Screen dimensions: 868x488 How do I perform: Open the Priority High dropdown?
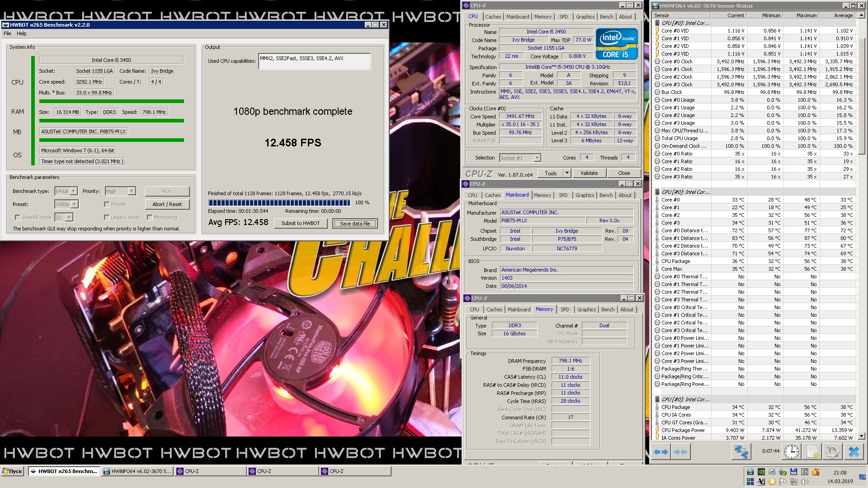[132, 191]
